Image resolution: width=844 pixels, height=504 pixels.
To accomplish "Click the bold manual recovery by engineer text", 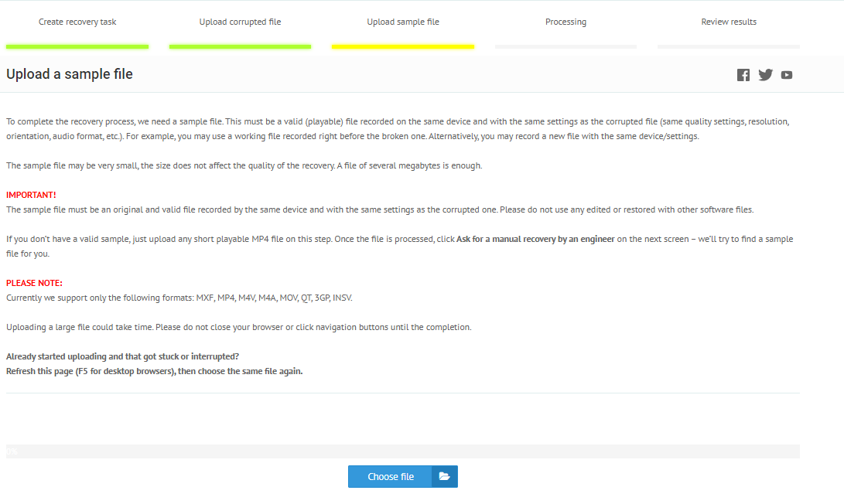I will point(535,240).
